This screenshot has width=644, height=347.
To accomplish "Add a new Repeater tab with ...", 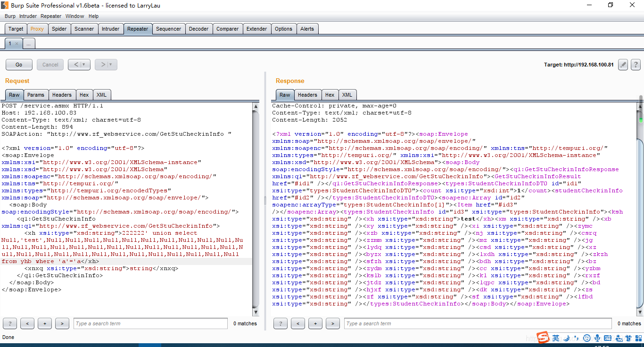I will tap(28, 43).
